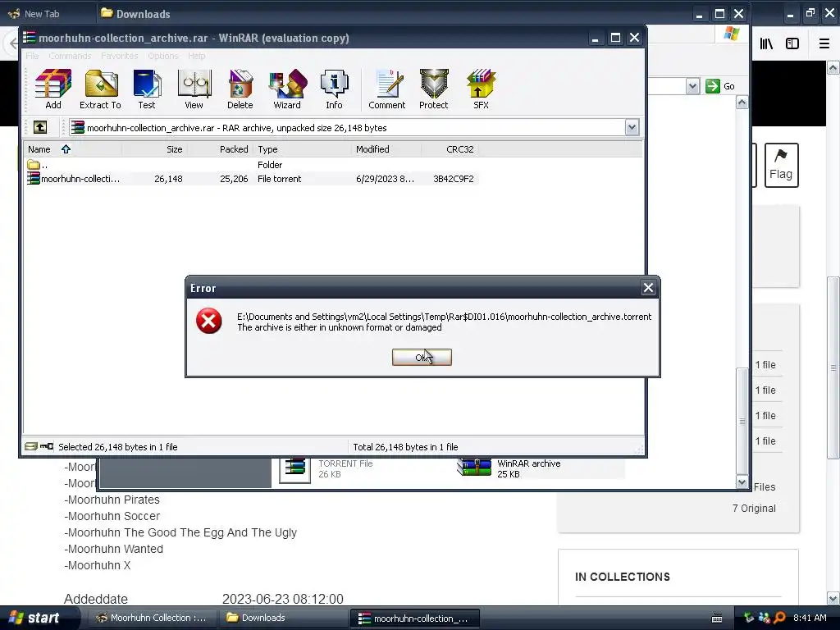Click the first system tray icon left of the clock
The height and width of the screenshot is (630, 840).
coord(749,619)
